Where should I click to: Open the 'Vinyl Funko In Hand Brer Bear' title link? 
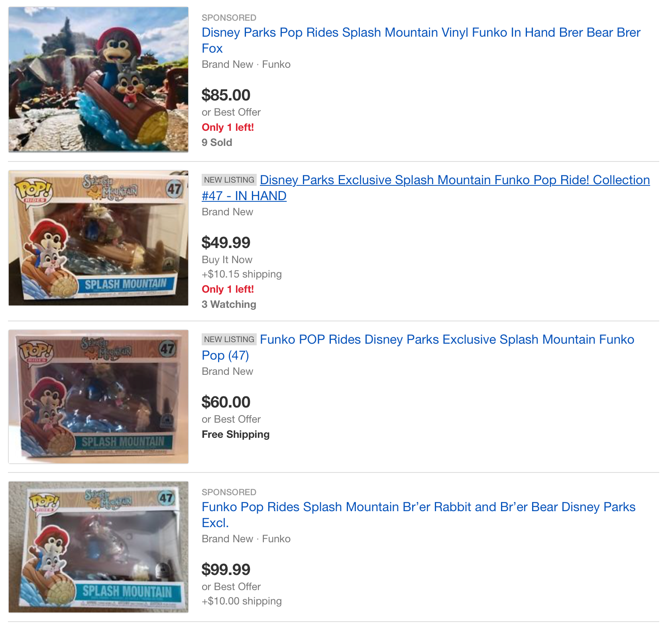[x=420, y=33]
